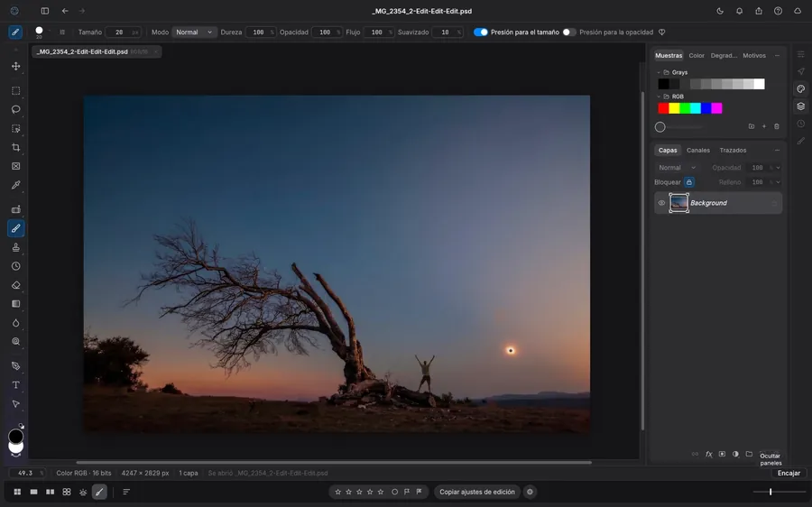
Task: Open the help question mark icon
Action: 778,11
